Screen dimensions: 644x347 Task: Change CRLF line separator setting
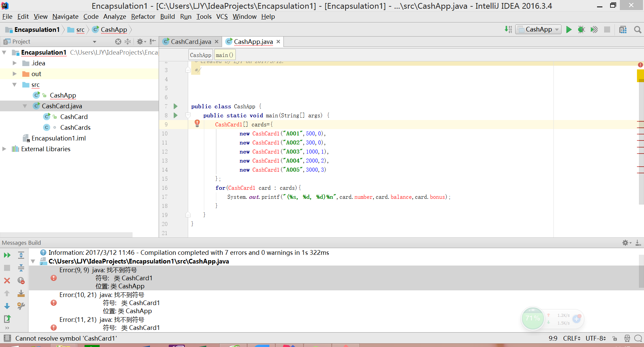pyautogui.click(x=572, y=338)
